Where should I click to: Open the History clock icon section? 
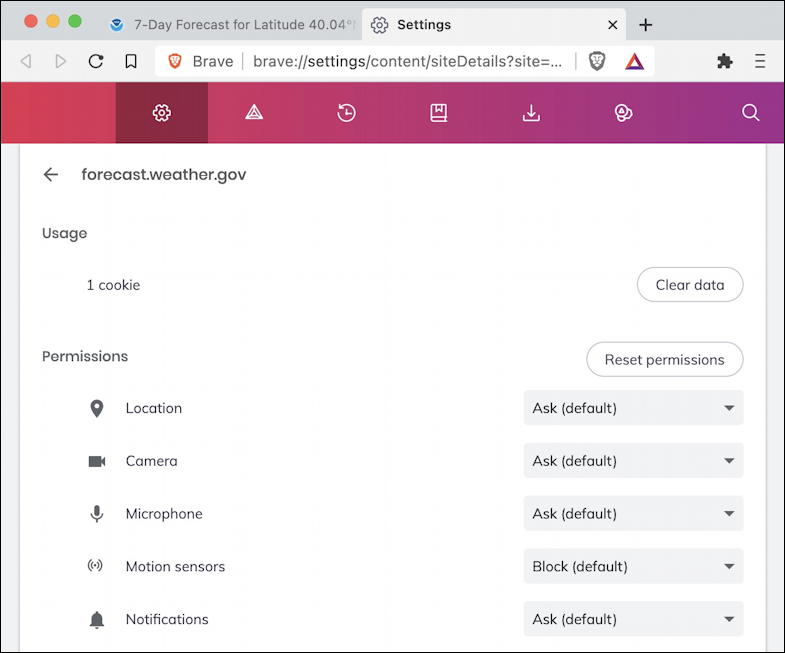pyautogui.click(x=346, y=113)
